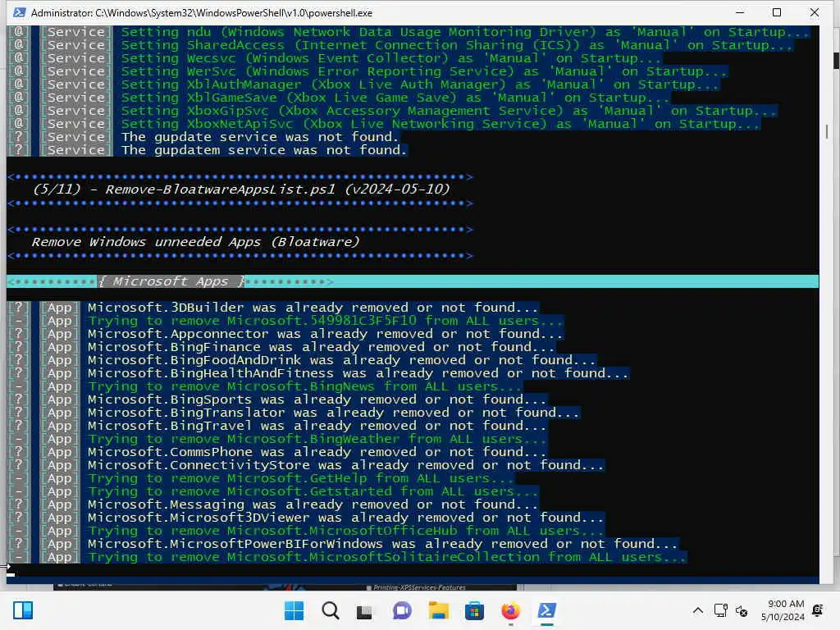840x630 pixels.
Task: Open Task View on the taskbar
Action: coord(365,610)
